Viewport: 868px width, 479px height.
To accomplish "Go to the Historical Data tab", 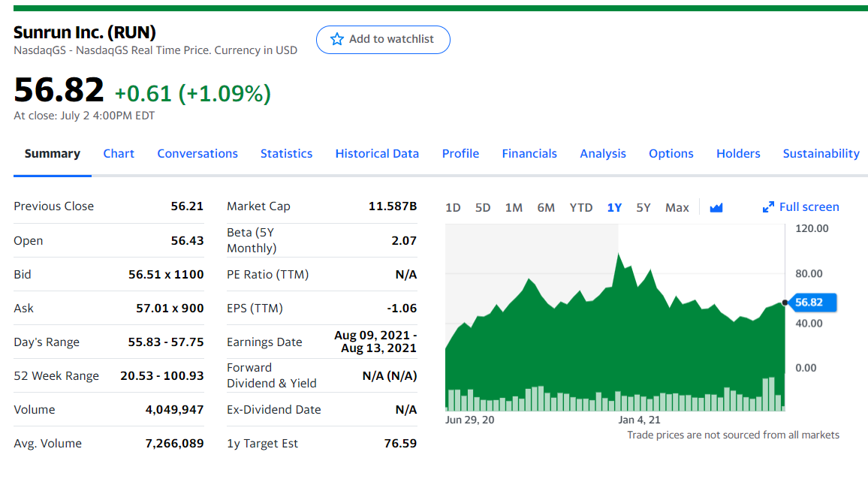I will 377,153.
